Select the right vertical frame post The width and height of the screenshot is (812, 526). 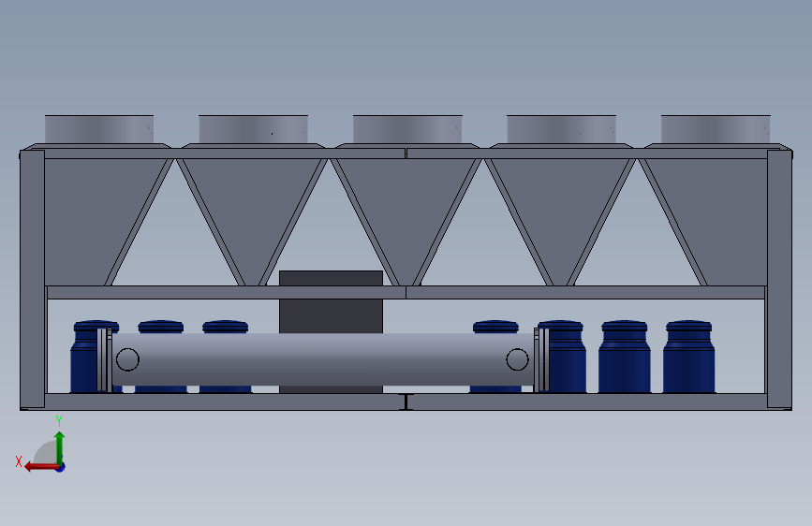tap(779, 279)
